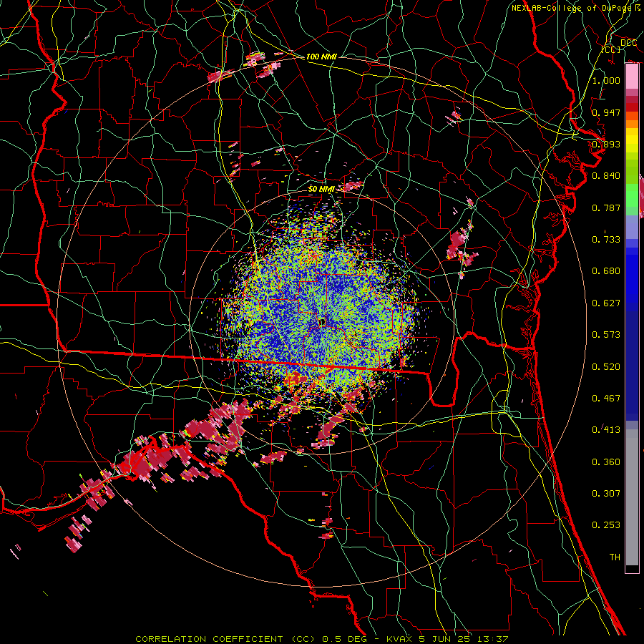This screenshot has width=644, height=644.
Task: Click the 5 JUN 25 13:37 timestamp
Action: [x=464, y=639]
